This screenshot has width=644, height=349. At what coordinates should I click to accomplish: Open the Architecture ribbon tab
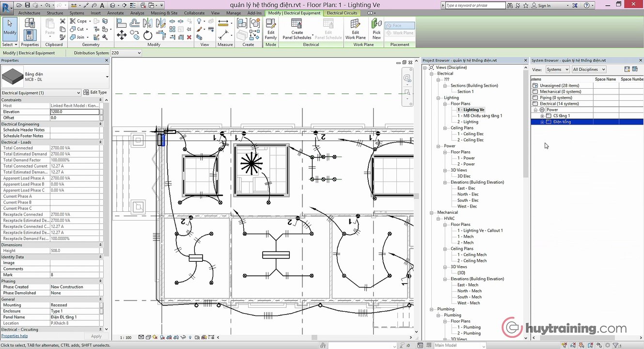(29, 13)
